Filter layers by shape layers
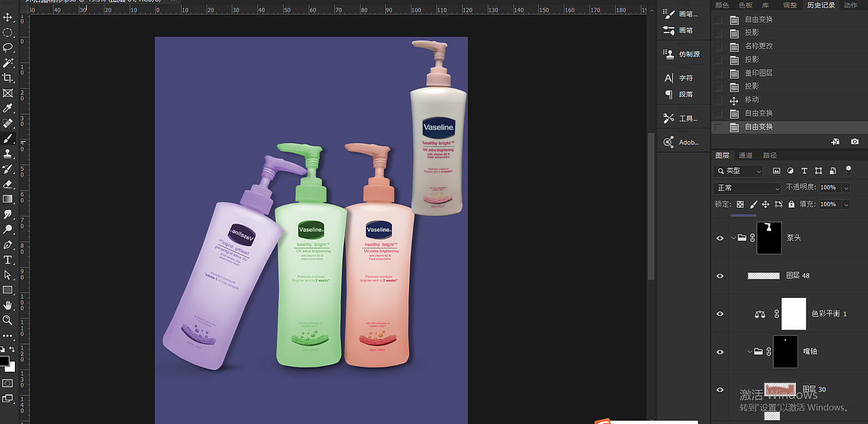The height and width of the screenshot is (424, 868). pos(818,171)
